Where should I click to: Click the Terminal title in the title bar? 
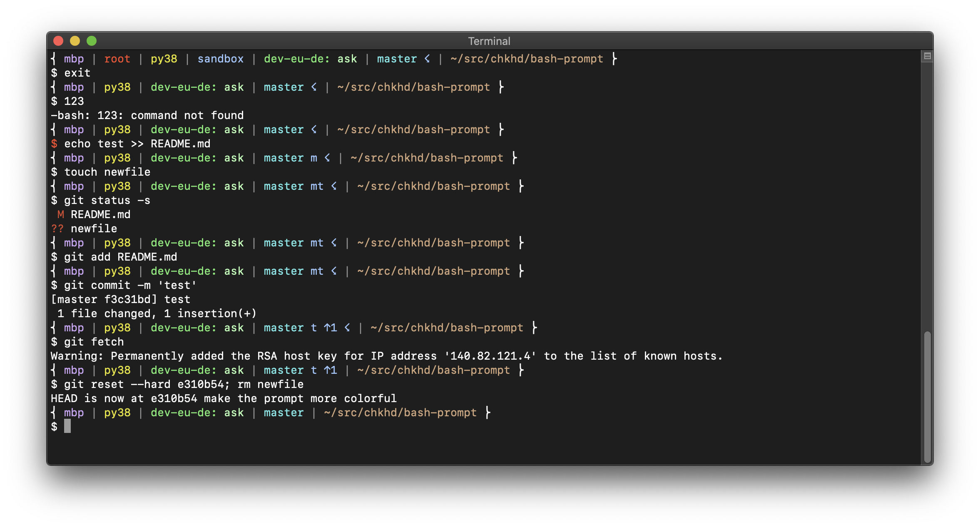[x=489, y=41]
